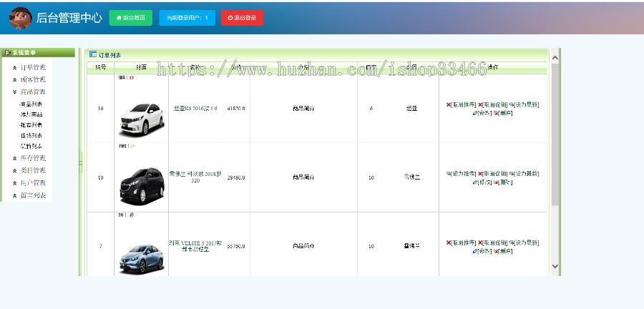Click 取消促销 for product 10
The width and height of the screenshot is (644, 309).
[x=492, y=174]
